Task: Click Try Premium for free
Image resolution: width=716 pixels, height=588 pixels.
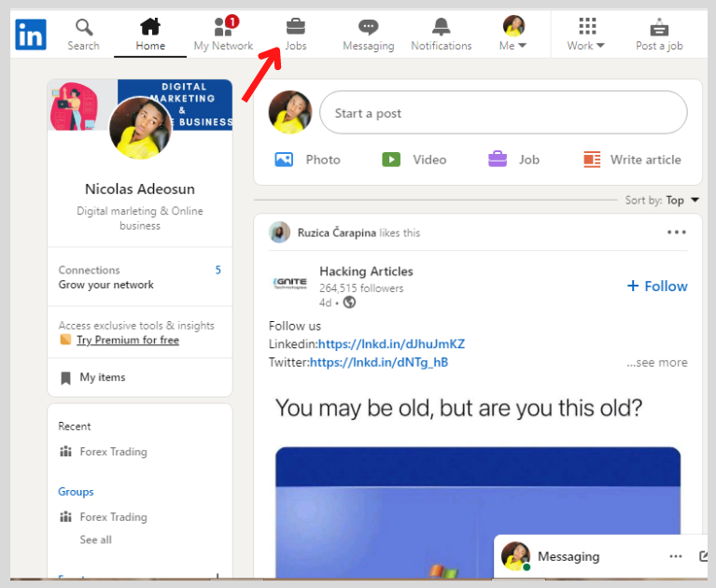Action: click(x=127, y=340)
